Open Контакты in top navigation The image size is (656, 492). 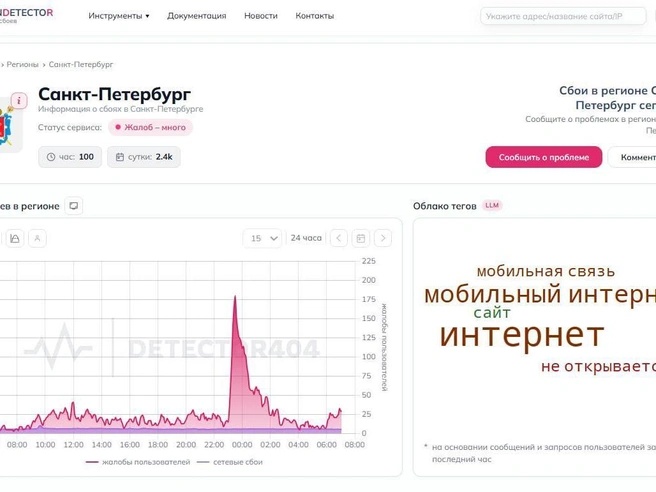tap(315, 16)
